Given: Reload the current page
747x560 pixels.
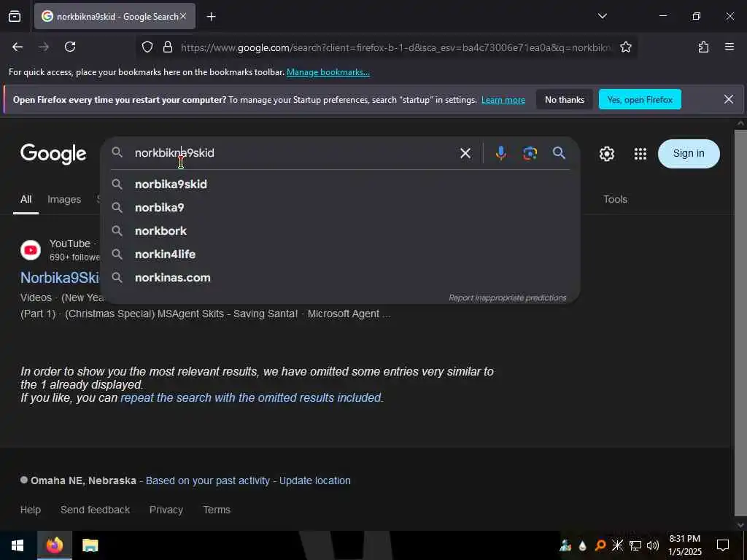Looking at the screenshot, I should click(70, 47).
